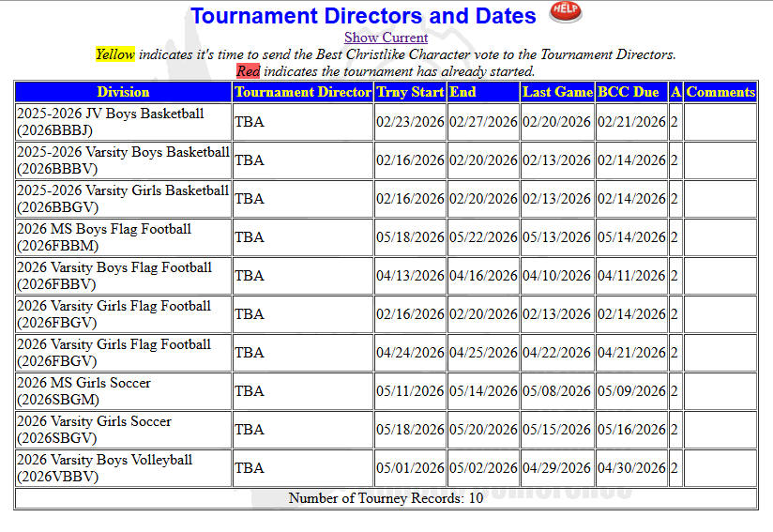Click end date 04/16/2026
Image resolution: width=773 pixels, height=532 pixels.
(x=483, y=276)
